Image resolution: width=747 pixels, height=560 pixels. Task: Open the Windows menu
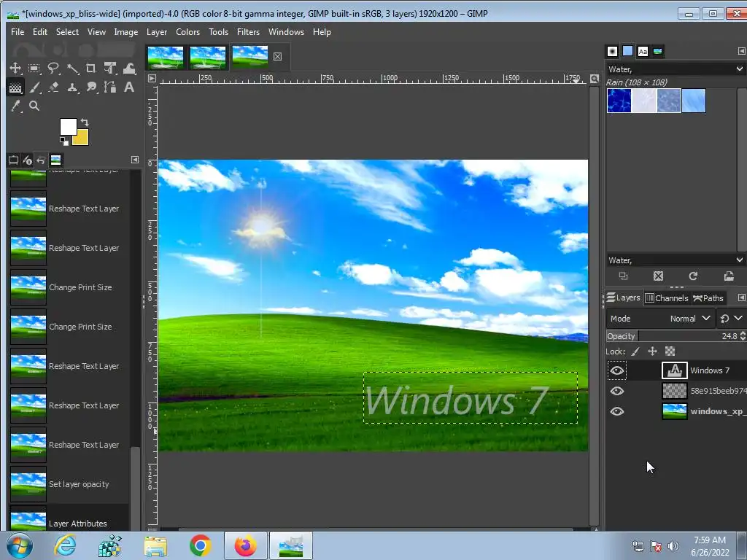[x=286, y=32]
